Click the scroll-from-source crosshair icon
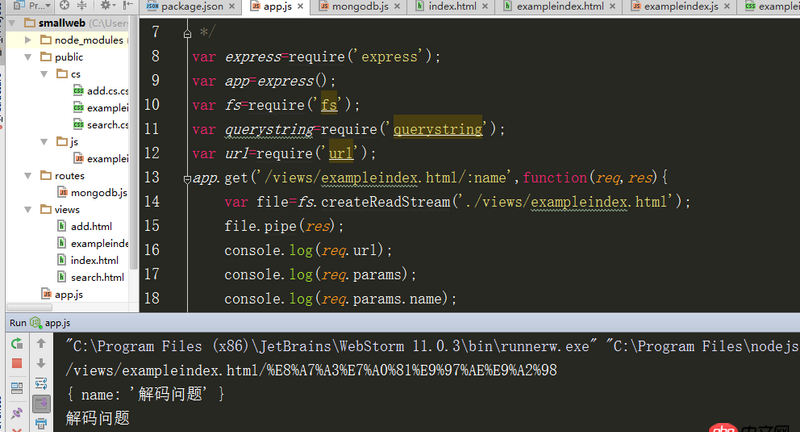Viewport: 800px width, 432px height. 64,6
